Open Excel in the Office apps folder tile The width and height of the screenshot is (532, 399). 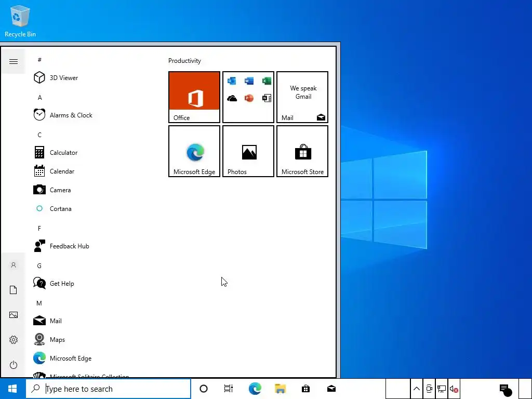[x=267, y=81]
